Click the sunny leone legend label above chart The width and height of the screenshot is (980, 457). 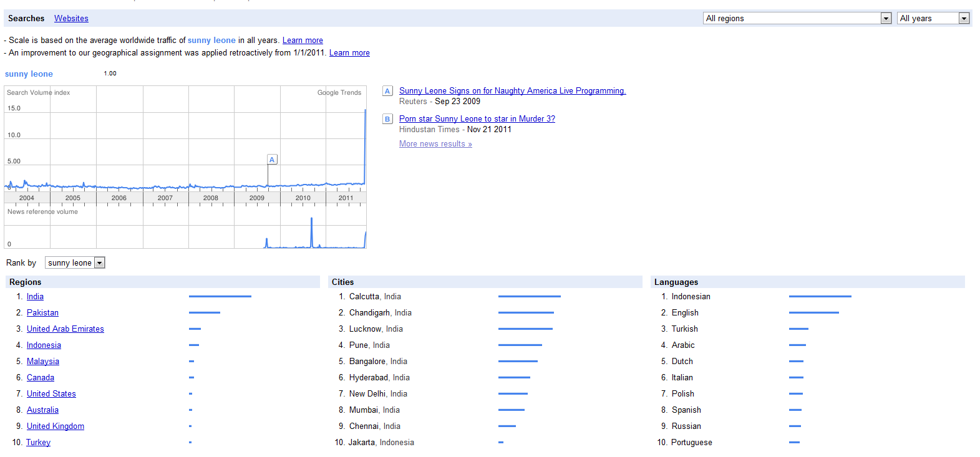pos(29,74)
